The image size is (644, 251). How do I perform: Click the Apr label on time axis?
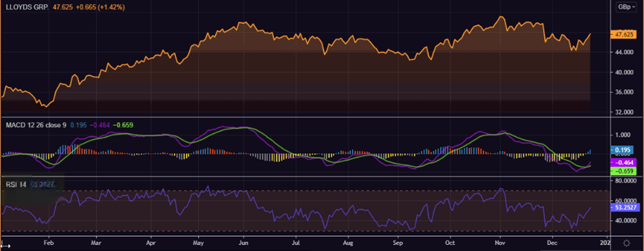click(x=151, y=243)
